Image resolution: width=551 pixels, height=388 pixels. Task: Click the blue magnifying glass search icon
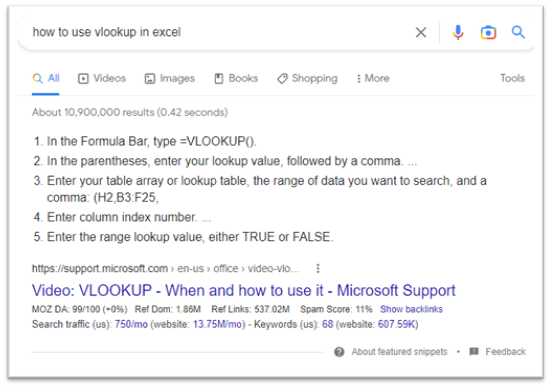[518, 32]
